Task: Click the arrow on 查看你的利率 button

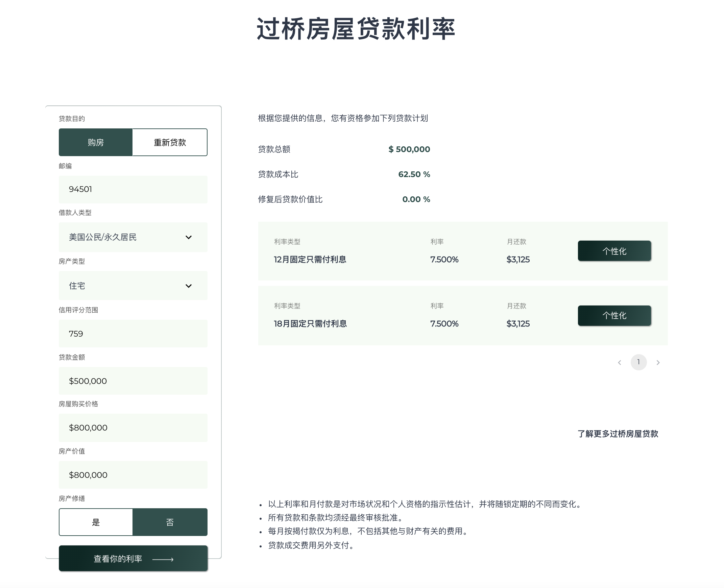Action: coord(163,559)
